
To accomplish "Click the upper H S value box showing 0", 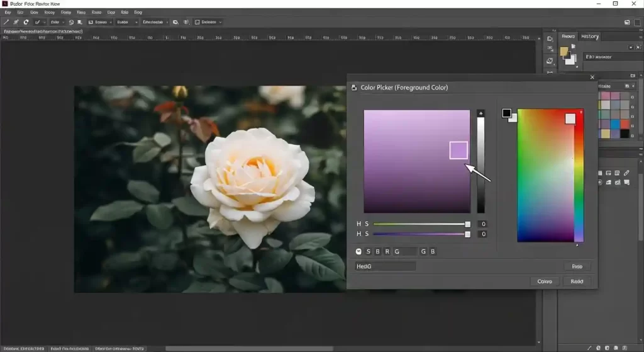I will (x=484, y=224).
